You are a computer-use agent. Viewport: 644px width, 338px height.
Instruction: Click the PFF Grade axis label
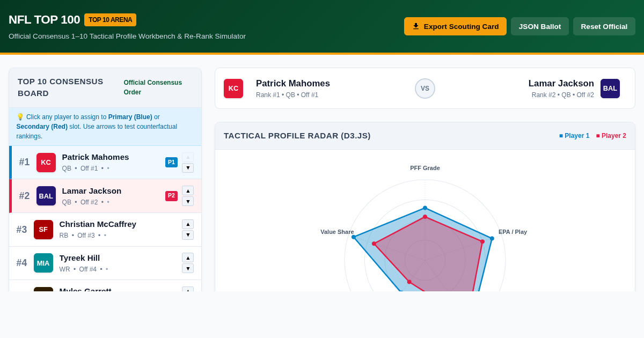[x=425, y=168]
